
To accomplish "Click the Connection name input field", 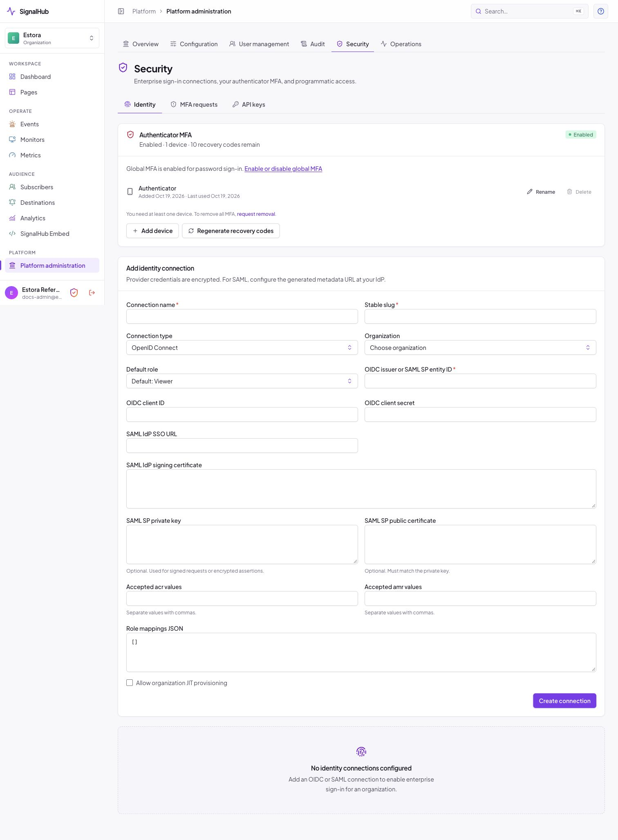I will (242, 316).
